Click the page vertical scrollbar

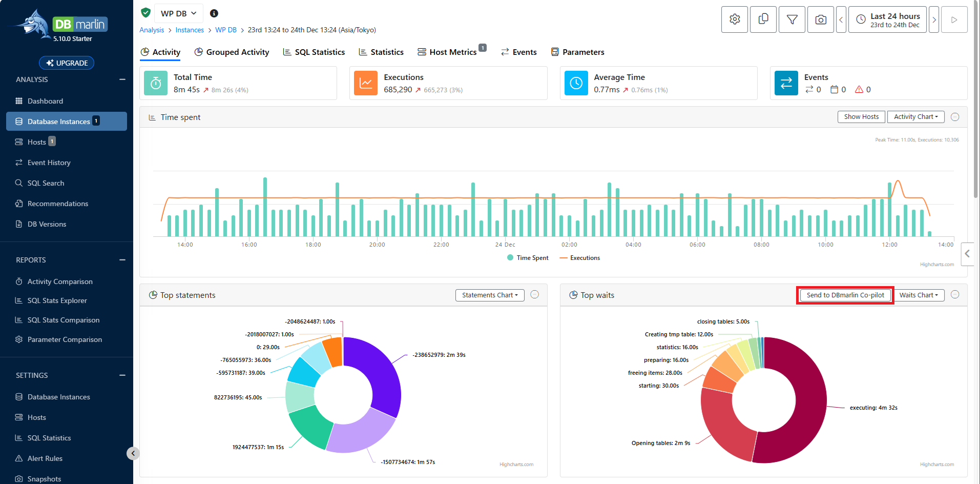tap(976, 98)
